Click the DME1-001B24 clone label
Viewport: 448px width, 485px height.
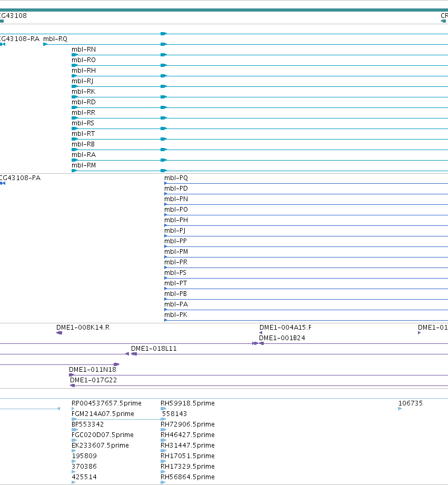282,338
